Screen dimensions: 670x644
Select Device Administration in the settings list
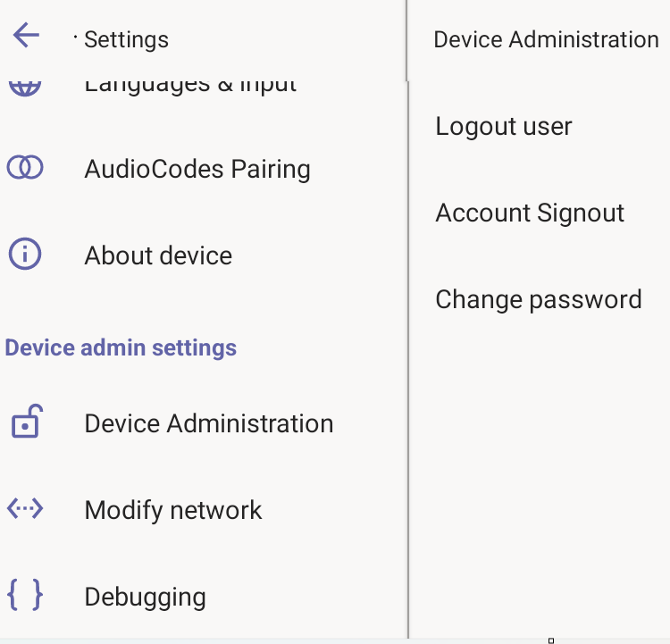(x=204, y=423)
